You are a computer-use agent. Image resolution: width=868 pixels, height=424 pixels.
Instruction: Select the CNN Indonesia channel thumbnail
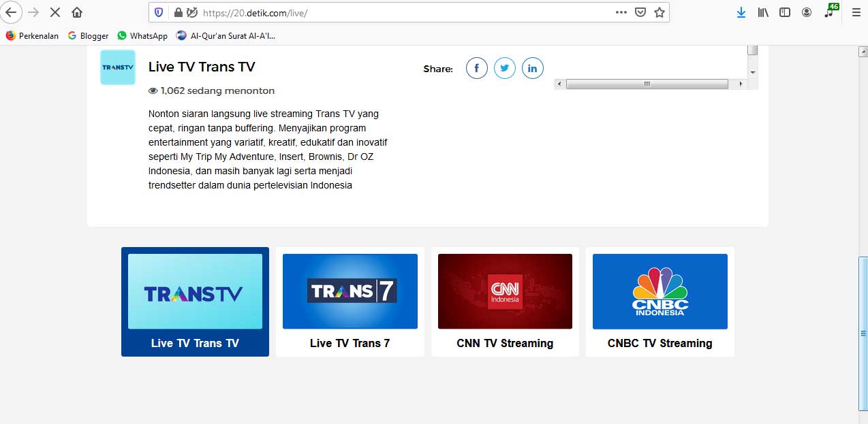[x=505, y=291]
